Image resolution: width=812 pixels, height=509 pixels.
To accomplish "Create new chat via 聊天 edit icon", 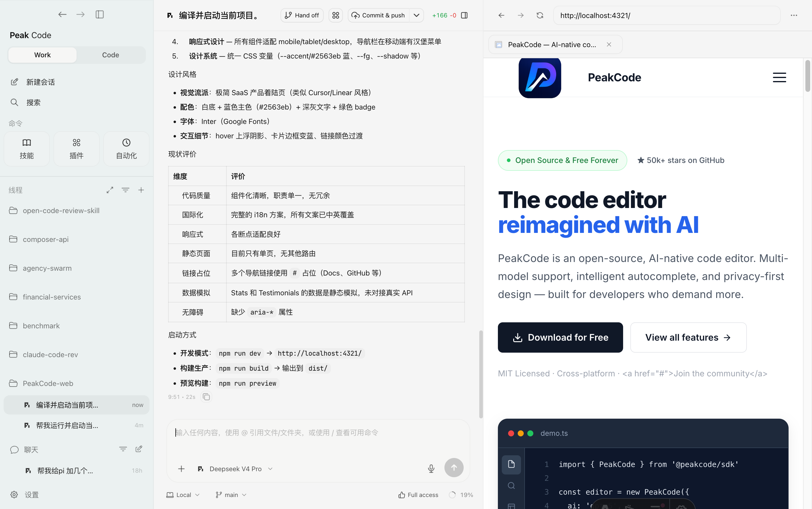I will coord(139,449).
